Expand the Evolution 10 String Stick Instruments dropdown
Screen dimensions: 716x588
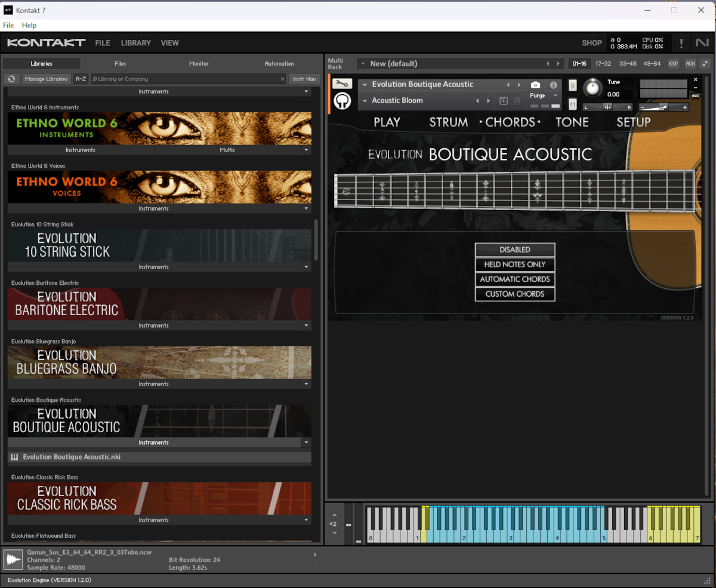coord(306,267)
